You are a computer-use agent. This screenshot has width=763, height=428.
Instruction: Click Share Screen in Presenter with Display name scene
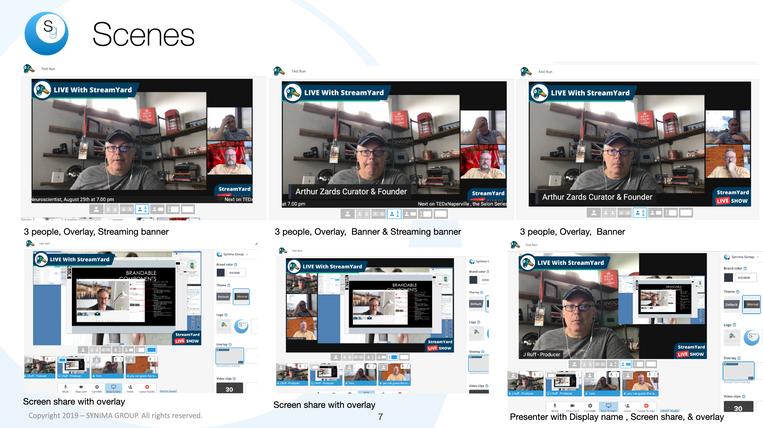point(608,408)
